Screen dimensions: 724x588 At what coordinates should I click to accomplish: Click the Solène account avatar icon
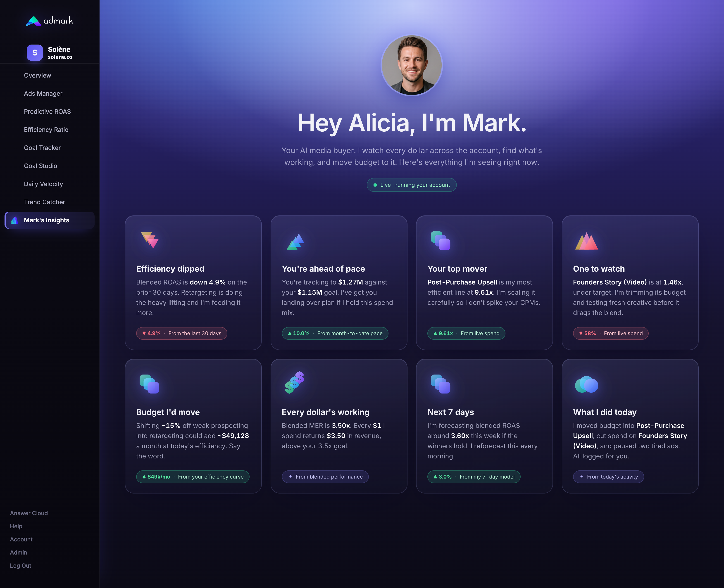tap(35, 53)
